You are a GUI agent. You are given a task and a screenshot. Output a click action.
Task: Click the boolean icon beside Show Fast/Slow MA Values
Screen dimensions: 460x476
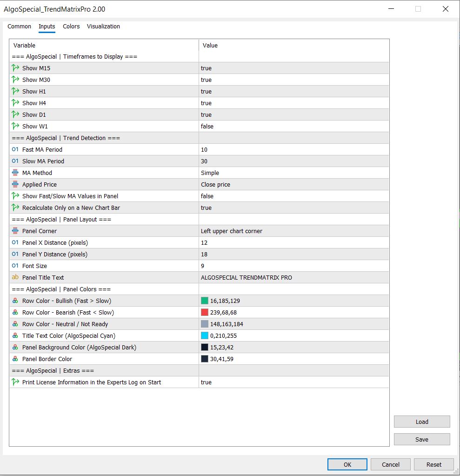click(15, 196)
